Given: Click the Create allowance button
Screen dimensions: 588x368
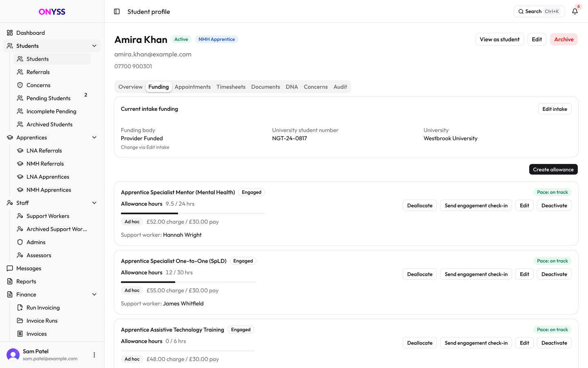Looking at the screenshot, I should tap(553, 169).
